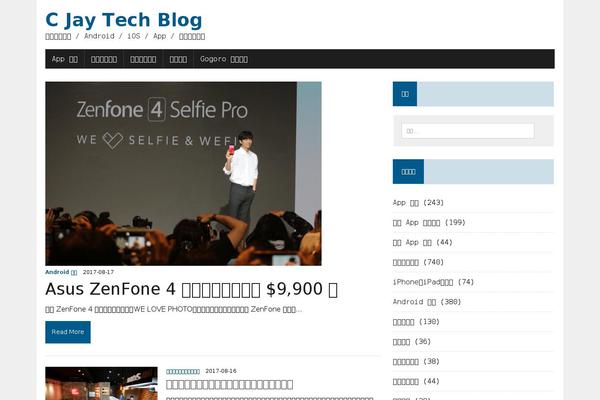
Task: Open the "App" menu item in the nav bar
Action: pos(65,59)
